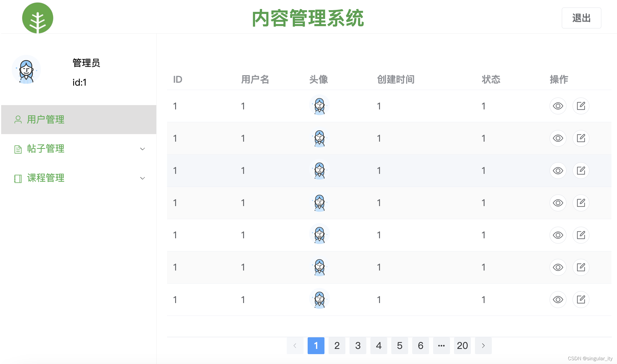Click the edit icon in the first row

[x=581, y=106]
